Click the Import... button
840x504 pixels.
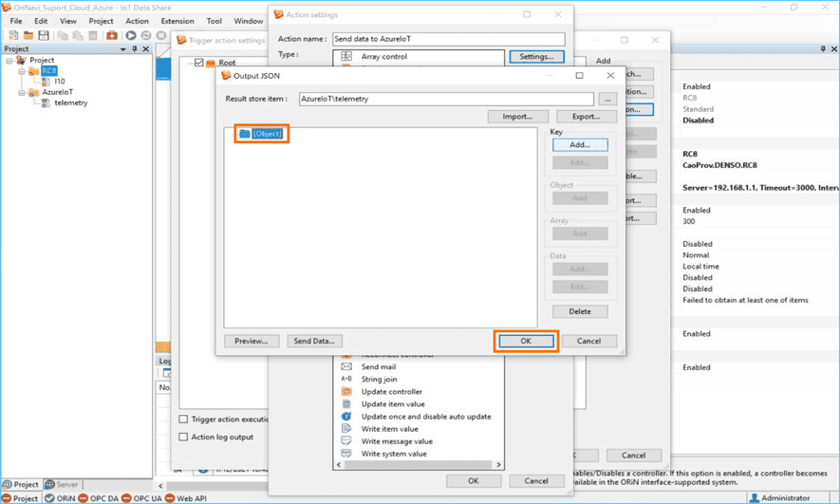(x=517, y=116)
